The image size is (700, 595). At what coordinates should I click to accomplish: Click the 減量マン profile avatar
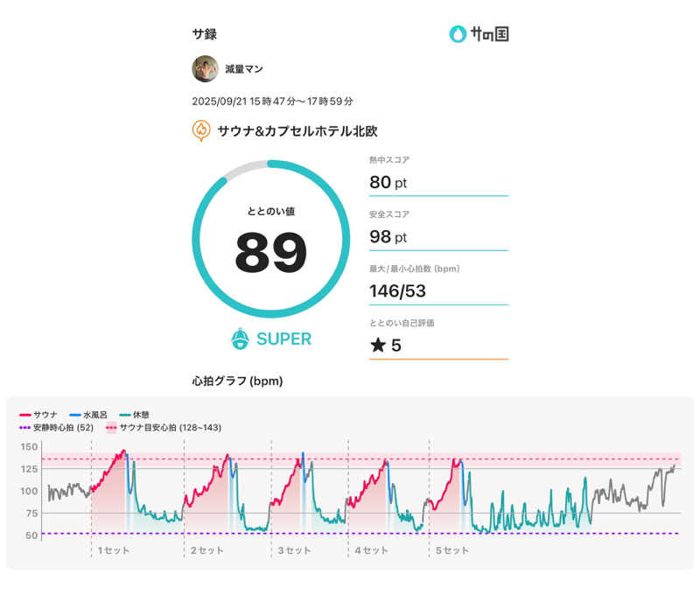pyautogui.click(x=205, y=68)
